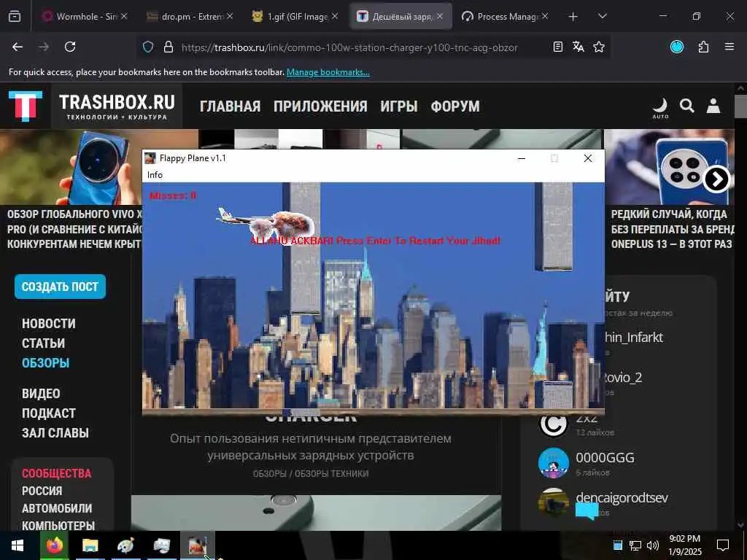The image size is (747, 560).
Task: Open НОВОСТИ in the sidebar
Action: click(49, 323)
